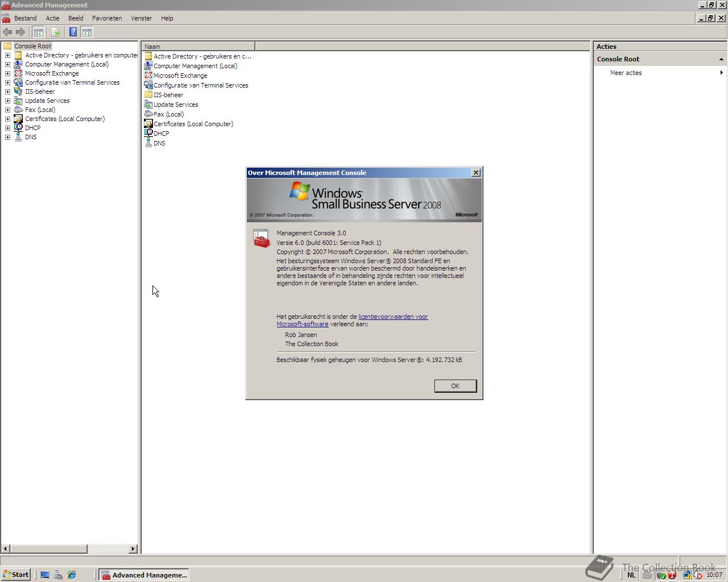This screenshot has height=582, width=728.
Task: Click the Microsoft Exchange icon in the Naam list
Action: 148,76
